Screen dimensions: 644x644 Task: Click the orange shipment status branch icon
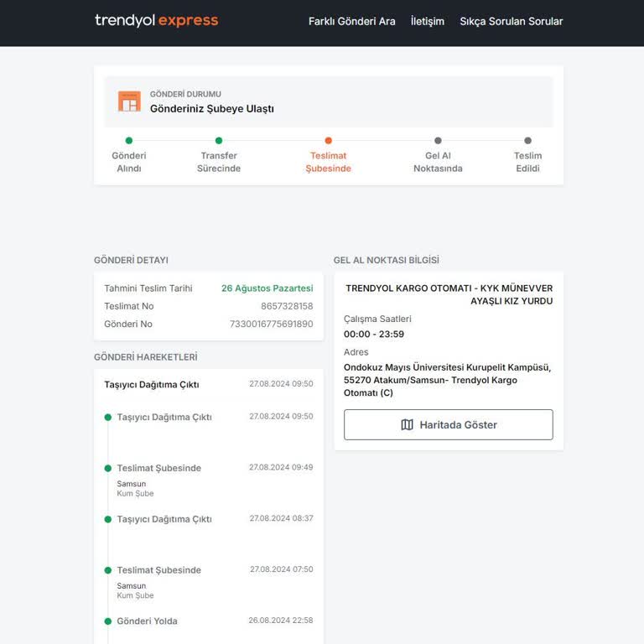[x=129, y=101]
